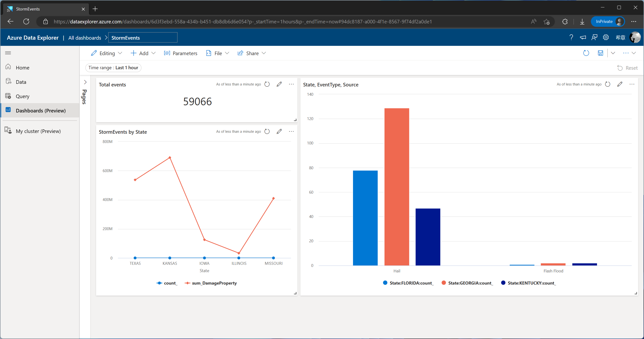This screenshot has height=339, width=644.
Task: Edit the State, EventType, Source tile
Action: pos(620,84)
